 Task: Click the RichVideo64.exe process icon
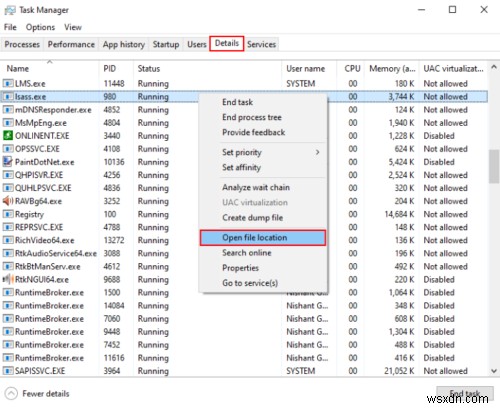(8, 240)
